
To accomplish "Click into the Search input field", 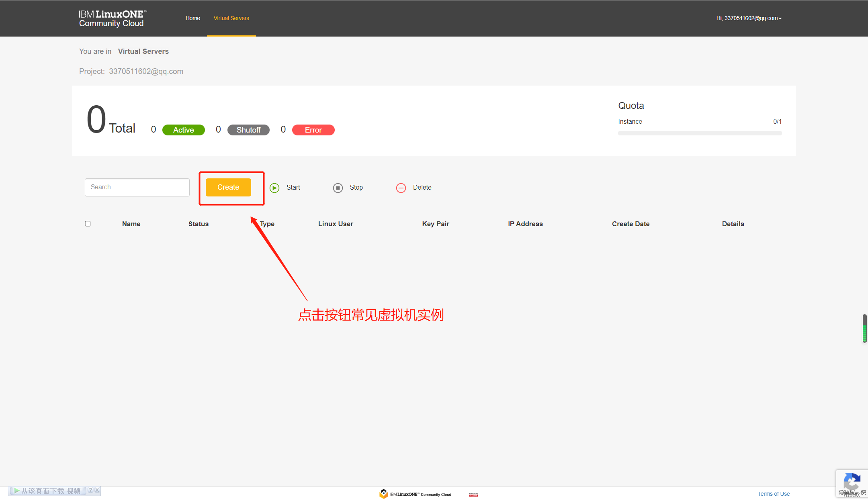I will [x=137, y=187].
